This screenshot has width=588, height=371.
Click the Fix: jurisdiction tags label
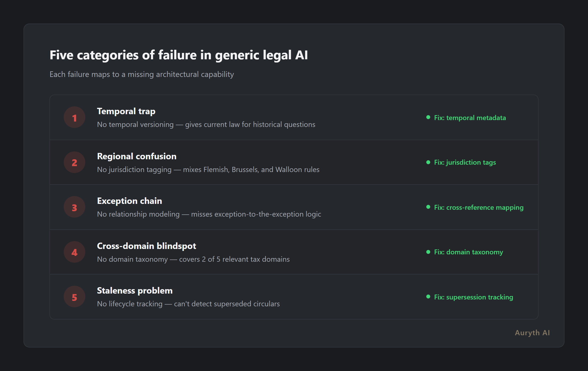465,162
